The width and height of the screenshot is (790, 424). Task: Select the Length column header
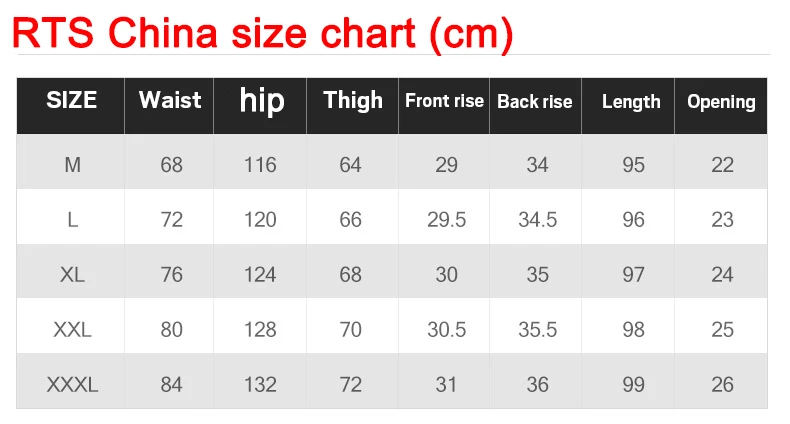click(631, 101)
